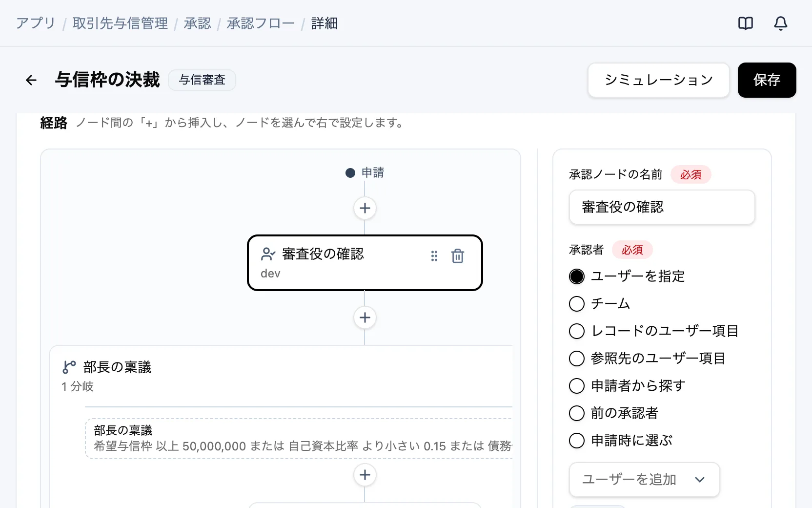This screenshot has height=508, width=812.
Task: Go to 承認フロー breadcrumb link
Action: coord(261,23)
